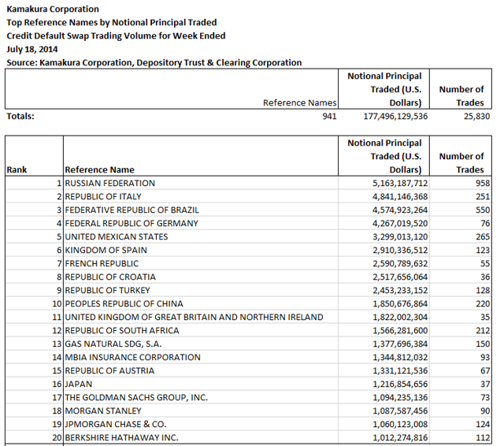Select the July 18, 2014 date line
This screenshot has height=446, width=504.
coord(32,49)
